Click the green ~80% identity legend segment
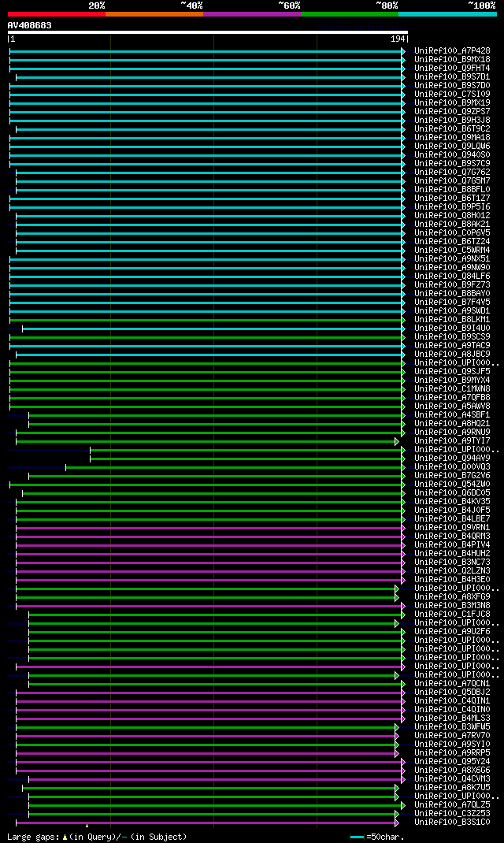The height and width of the screenshot is (843, 504). [350, 14]
